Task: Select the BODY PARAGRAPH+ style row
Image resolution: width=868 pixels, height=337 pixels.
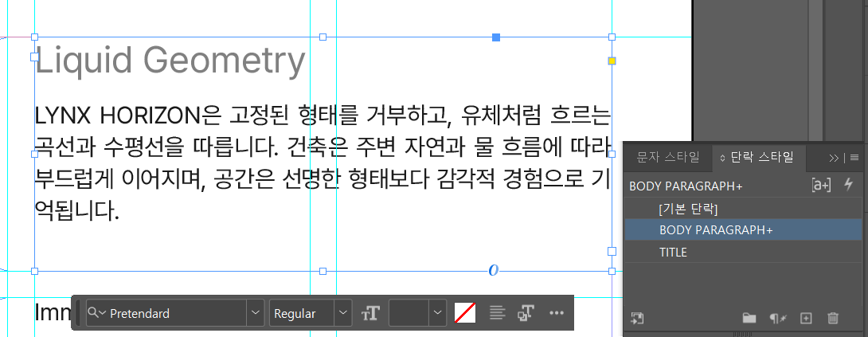Action: (x=744, y=230)
